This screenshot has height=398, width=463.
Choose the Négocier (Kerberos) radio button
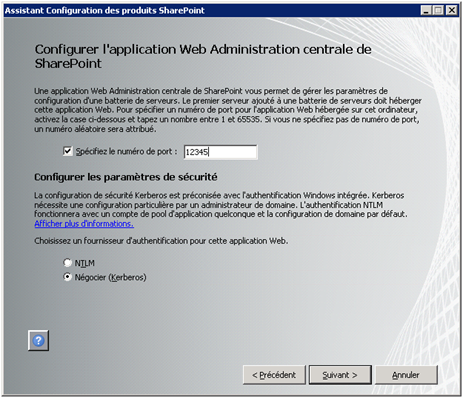click(68, 277)
